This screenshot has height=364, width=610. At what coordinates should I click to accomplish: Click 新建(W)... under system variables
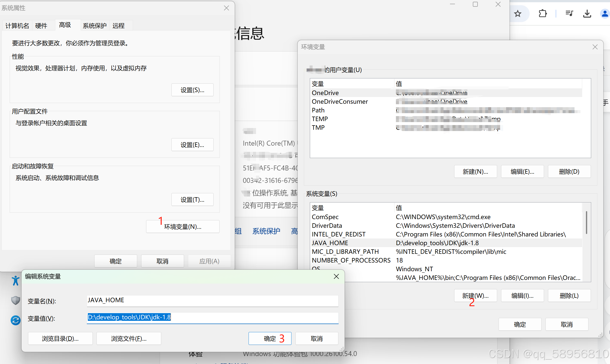475,296
